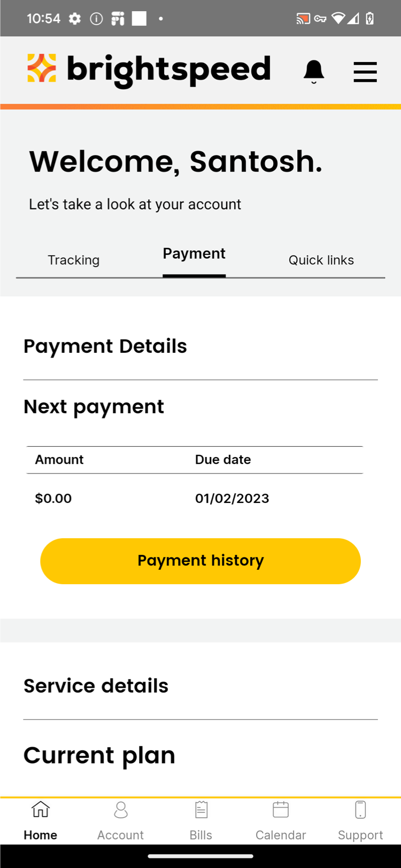Tap the Service details heading
This screenshot has height=868, width=401.
(x=96, y=686)
